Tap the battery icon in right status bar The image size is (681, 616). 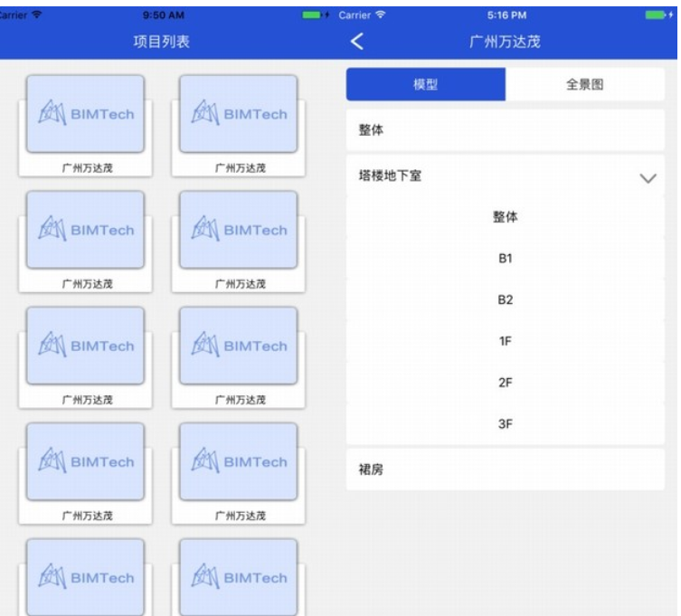pos(656,15)
